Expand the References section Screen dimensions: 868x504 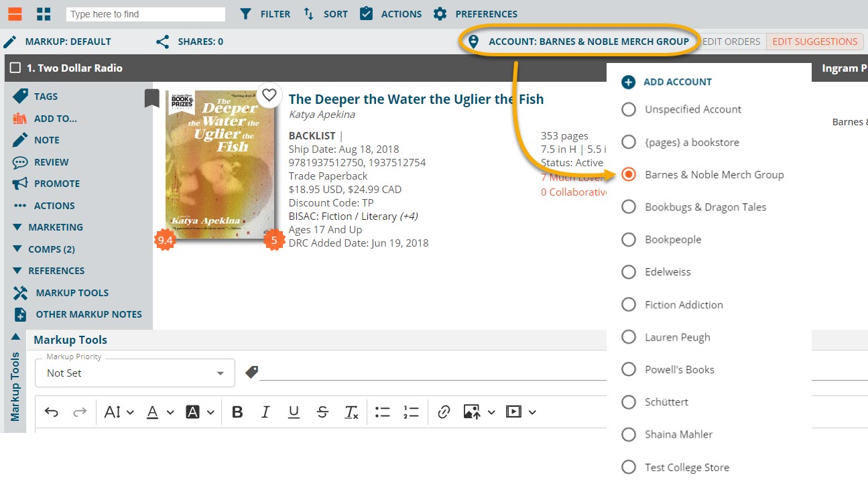tap(48, 271)
